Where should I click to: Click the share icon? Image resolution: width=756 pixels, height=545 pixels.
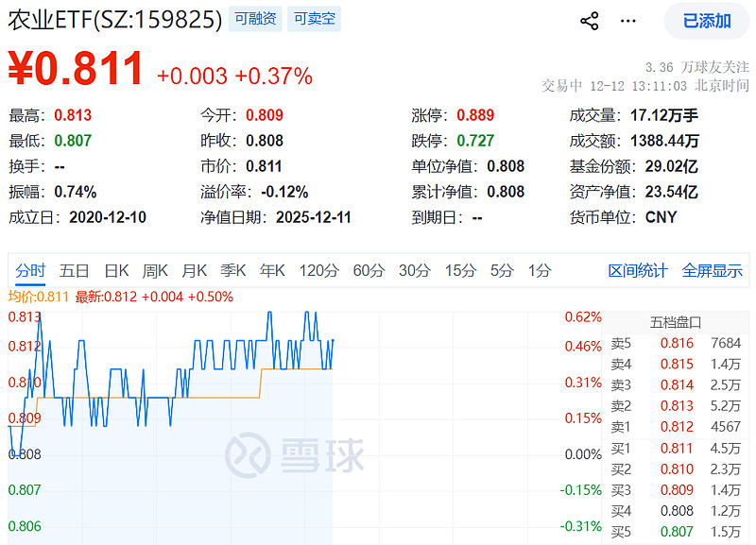(x=589, y=21)
